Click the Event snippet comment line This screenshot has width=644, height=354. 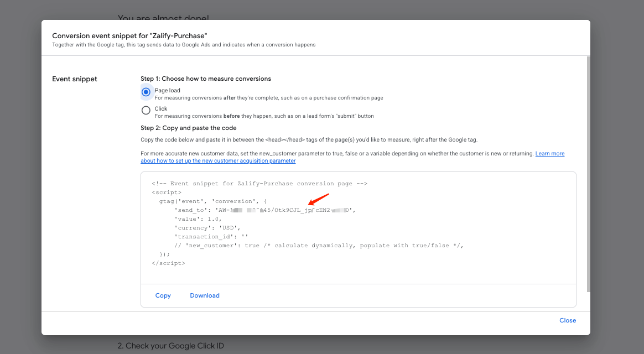point(259,184)
